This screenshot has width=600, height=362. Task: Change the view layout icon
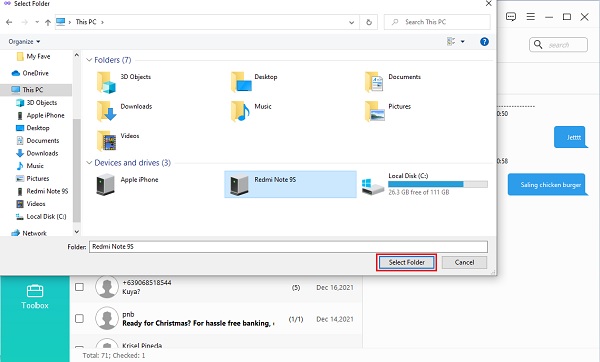[451, 41]
